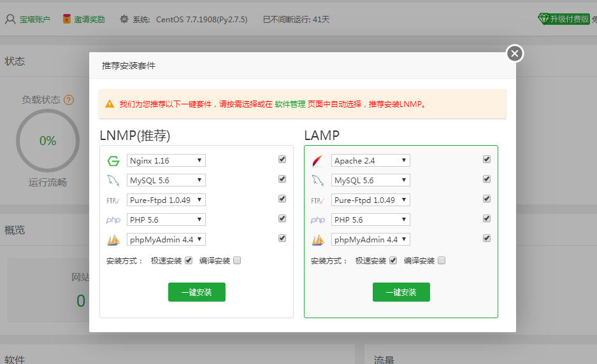This screenshot has width=597, height=364.
Task: Uncheck the LNMP PHP 5.6 checkbox
Action: pyautogui.click(x=282, y=218)
